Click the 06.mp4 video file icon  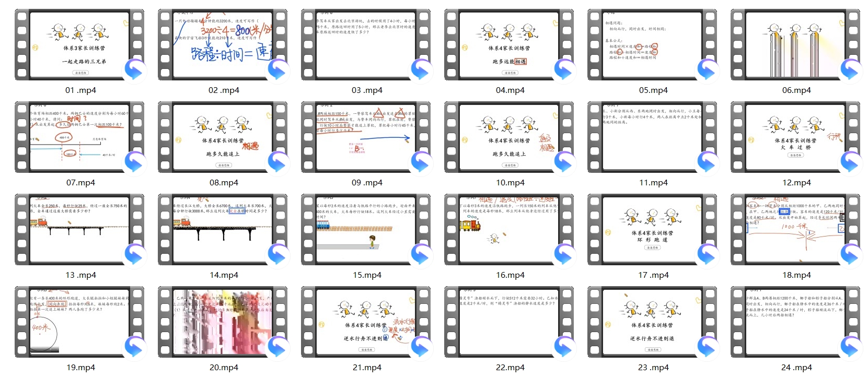pyautogui.click(x=796, y=45)
